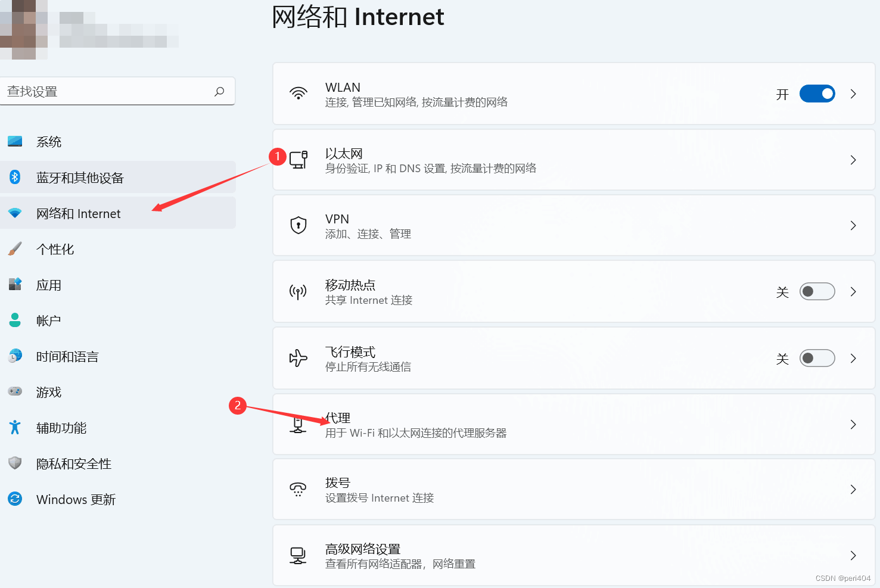Click the search magnifier icon in settings search

(x=219, y=91)
